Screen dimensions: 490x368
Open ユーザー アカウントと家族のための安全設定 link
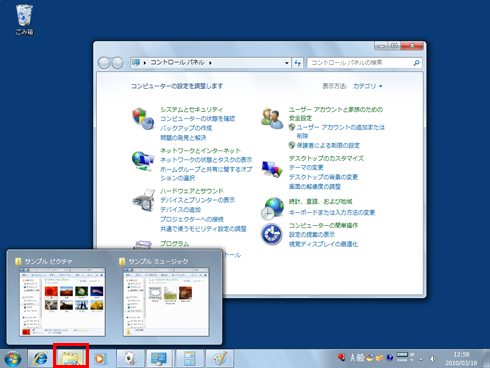coord(336,114)
